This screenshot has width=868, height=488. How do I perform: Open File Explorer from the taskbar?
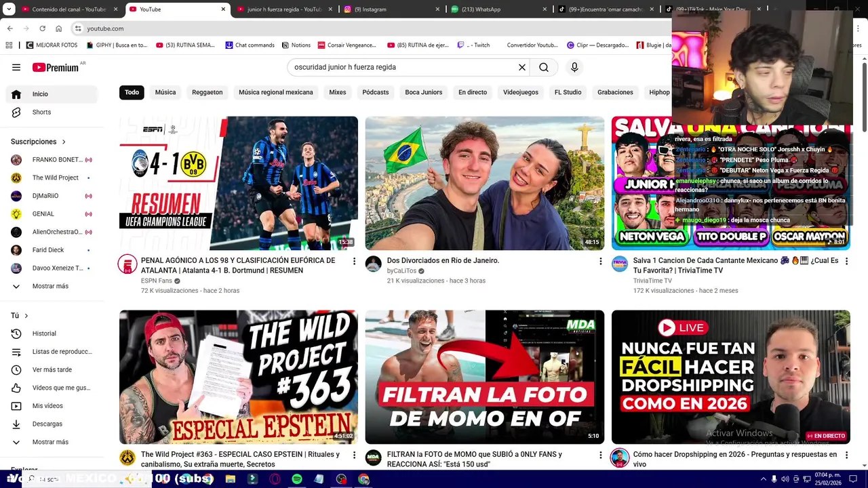tap(231, 479)
